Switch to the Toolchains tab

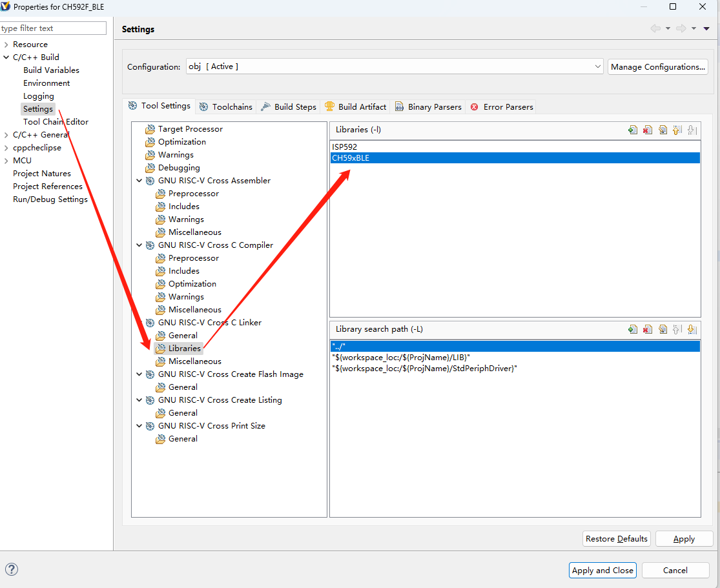click(x=226, y=106)
